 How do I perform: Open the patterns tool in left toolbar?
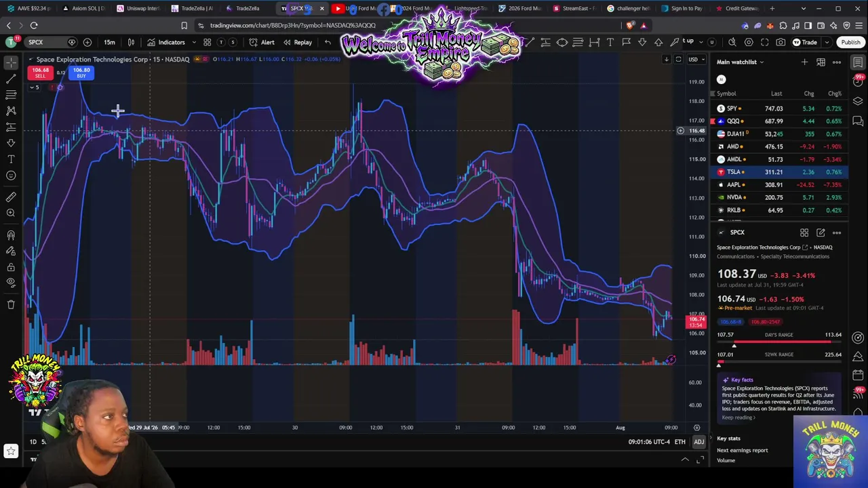click(x=11, y=110)
